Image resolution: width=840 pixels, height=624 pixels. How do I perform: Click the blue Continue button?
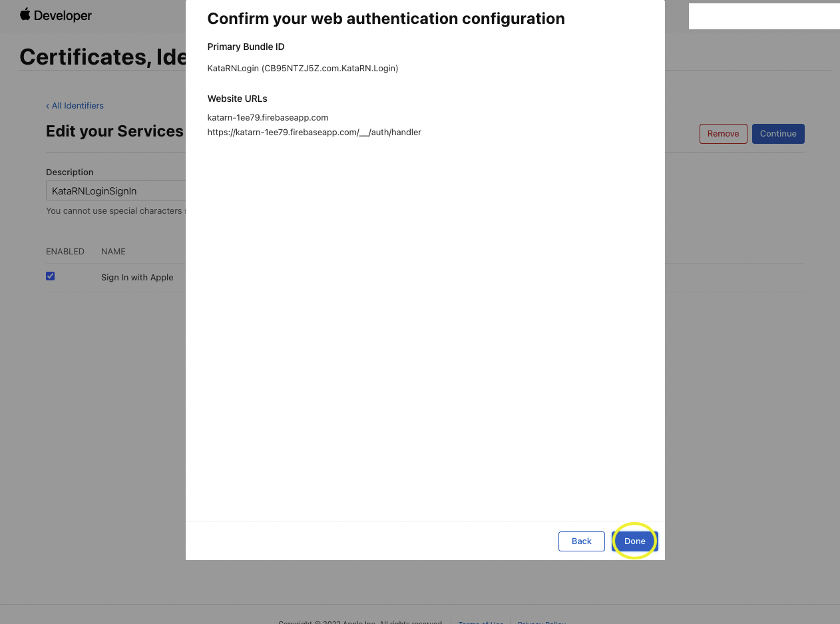pyautogui.click(x=778, y=134)
